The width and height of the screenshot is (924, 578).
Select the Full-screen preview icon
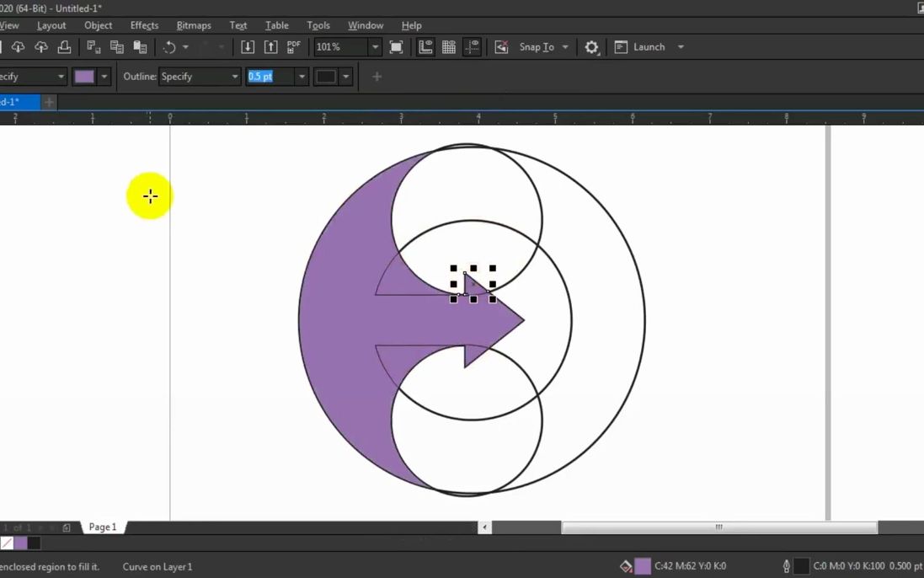[395, 46]
